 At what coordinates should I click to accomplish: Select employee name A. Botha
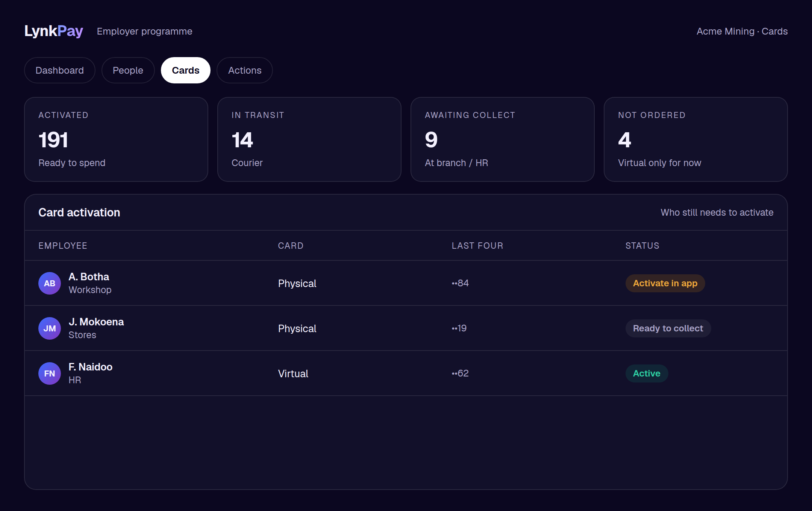click(x=89, y=277)
